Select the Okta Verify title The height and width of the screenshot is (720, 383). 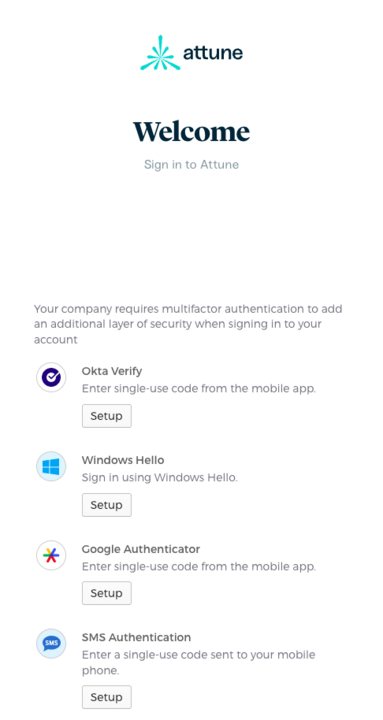click(x=112, y=371)
